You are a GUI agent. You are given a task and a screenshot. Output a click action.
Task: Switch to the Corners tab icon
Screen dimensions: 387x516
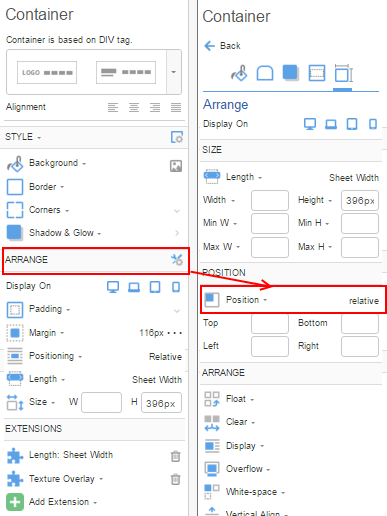[x=265, y=73]
